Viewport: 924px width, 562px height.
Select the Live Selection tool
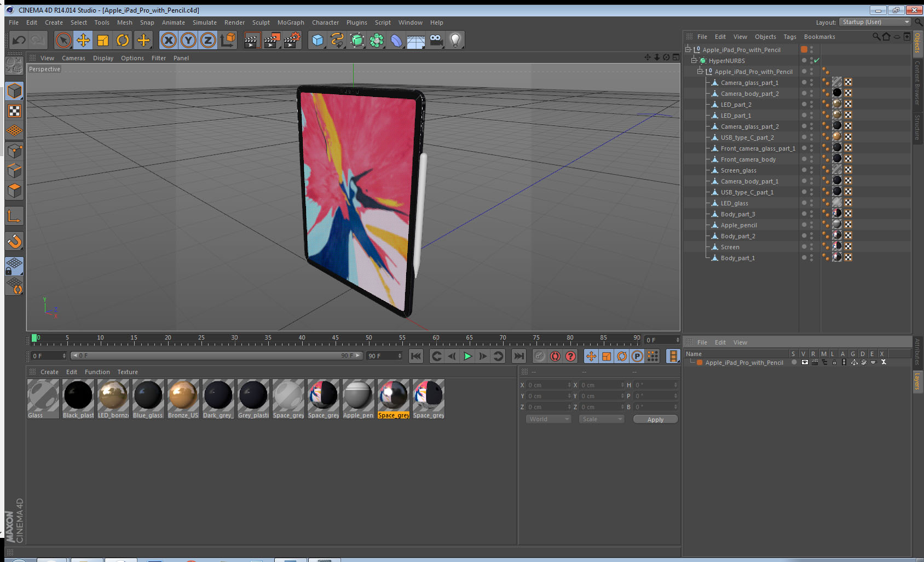(x=63, y=40)
